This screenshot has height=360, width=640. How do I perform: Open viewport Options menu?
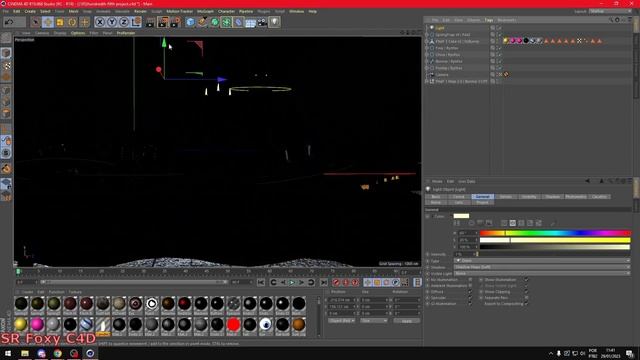(x=78, y=33)
